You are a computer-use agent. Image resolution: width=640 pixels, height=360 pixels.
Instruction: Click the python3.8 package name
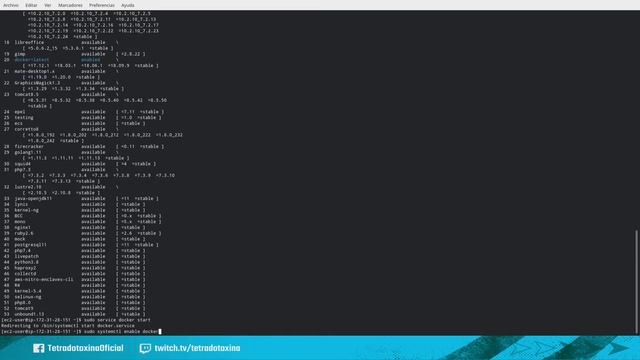[x=27, y=262]
